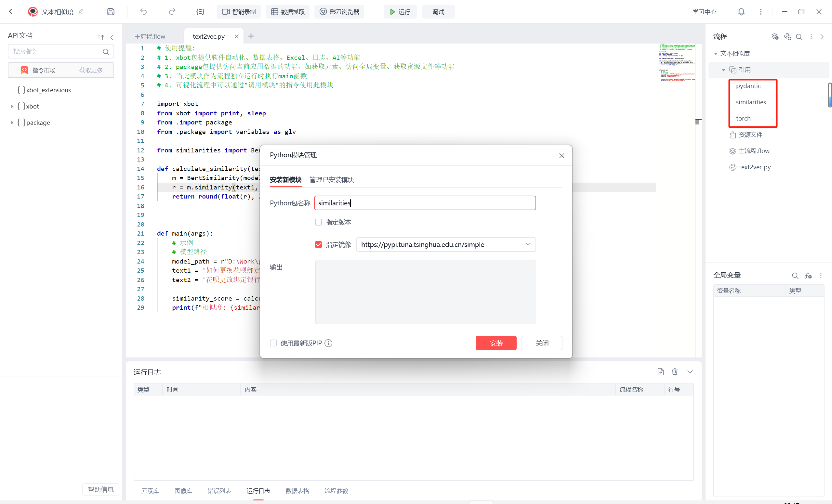Click the save icon in top toolbar
832x504 pixels.
tap(111, 12)
